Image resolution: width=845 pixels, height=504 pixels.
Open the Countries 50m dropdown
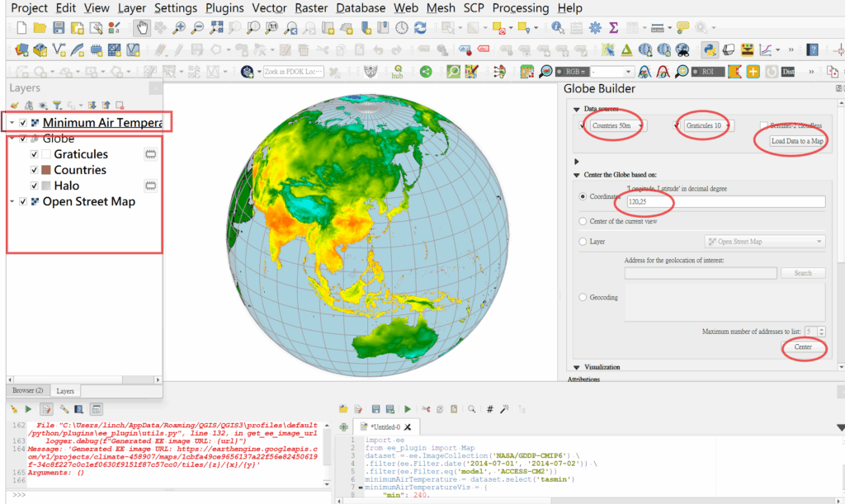click(617, 125)
